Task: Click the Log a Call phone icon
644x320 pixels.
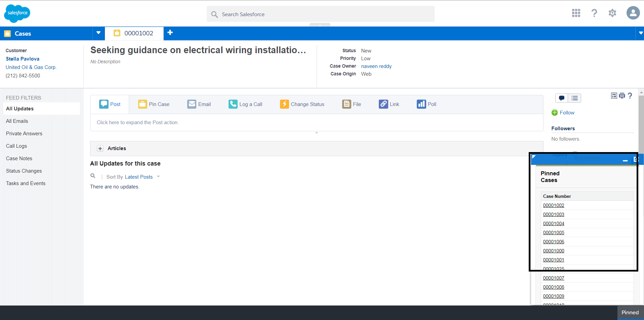Action: tap(233, 104)
